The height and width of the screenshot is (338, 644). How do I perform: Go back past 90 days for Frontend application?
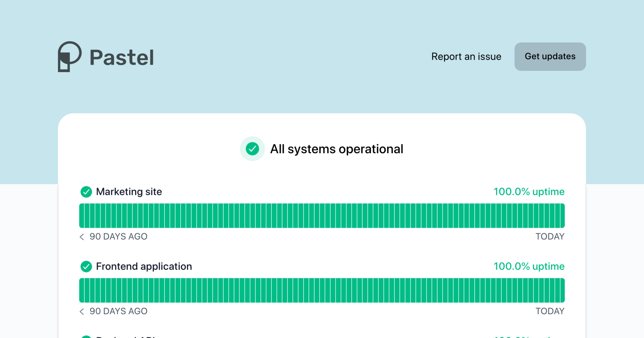(x=82, y=311)
